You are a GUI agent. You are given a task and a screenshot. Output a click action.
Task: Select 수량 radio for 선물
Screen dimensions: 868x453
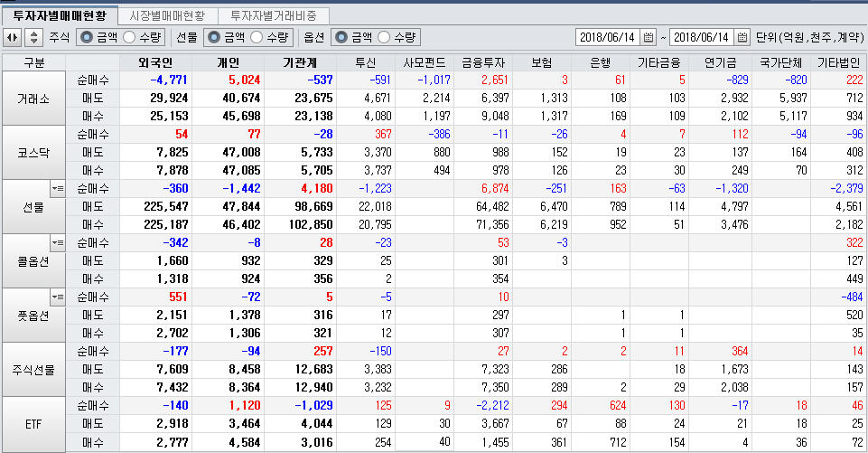tap(257, 37)
